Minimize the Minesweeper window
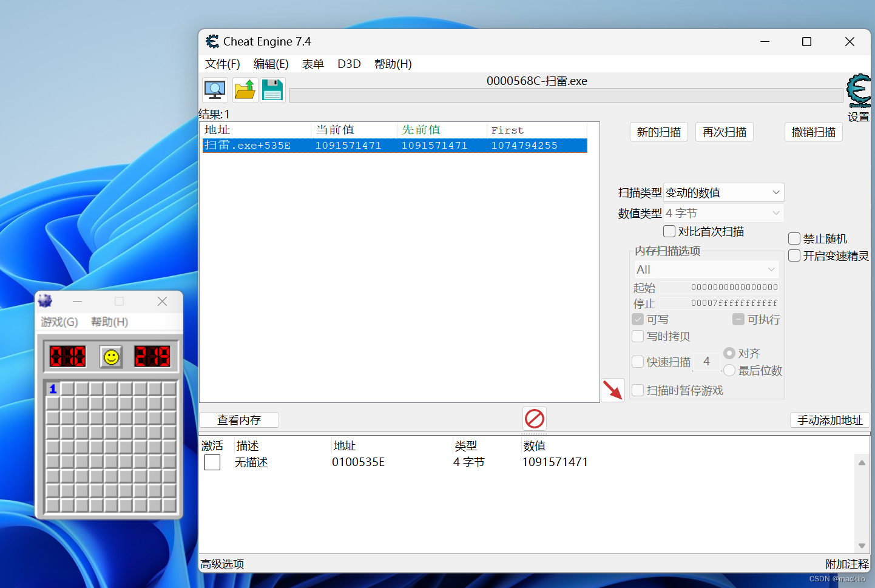 77,302
